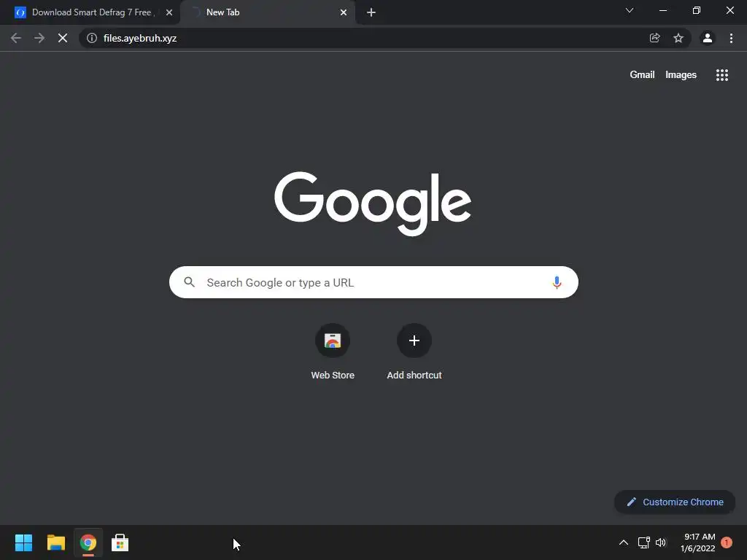
Task: Add a new shortcut tile
Action: pyautogui.click(x=414, y=351)
